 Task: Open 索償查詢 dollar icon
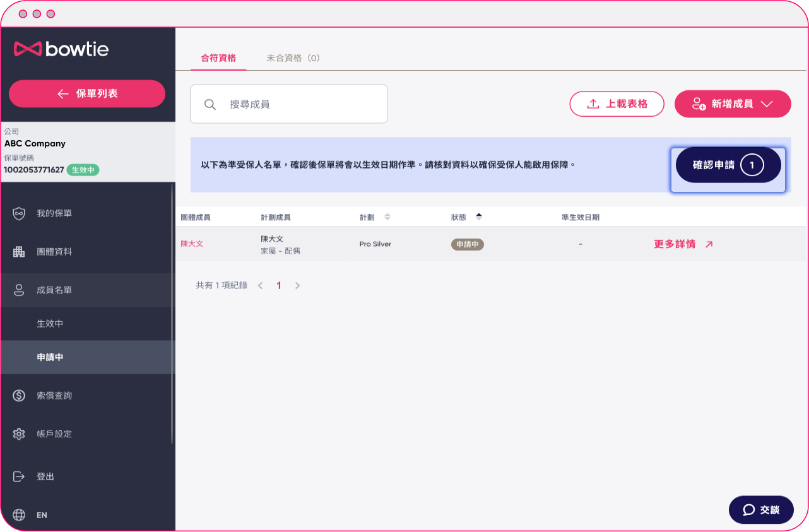[19, 396]
